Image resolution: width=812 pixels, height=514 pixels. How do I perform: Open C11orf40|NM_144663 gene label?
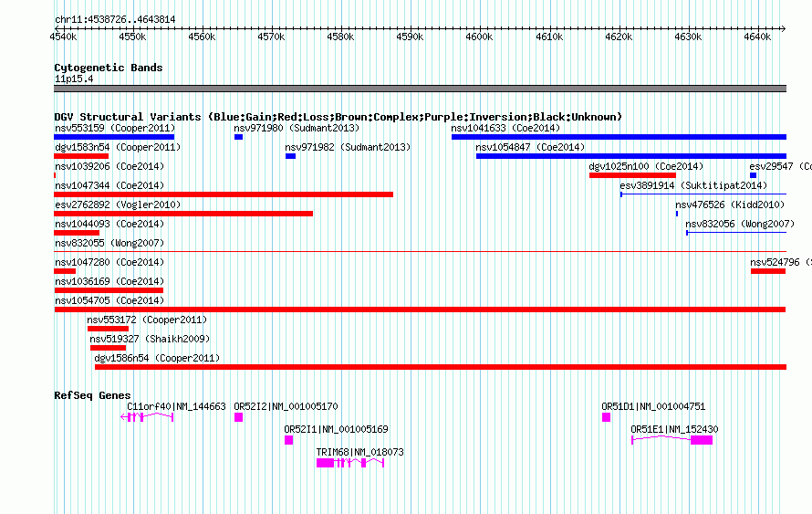point(177,407)
